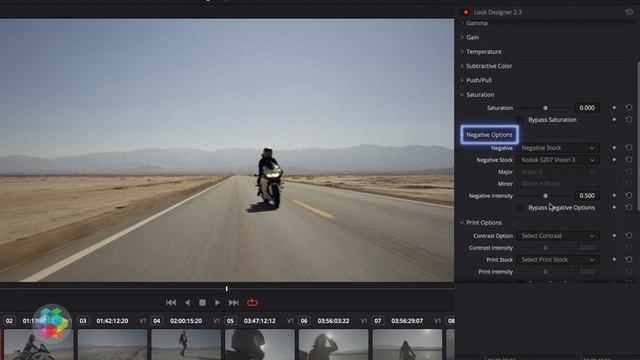This screenshot has width=640, height=360.
Task: Click the Look Designer 2.3 title text
Action: 498,12
